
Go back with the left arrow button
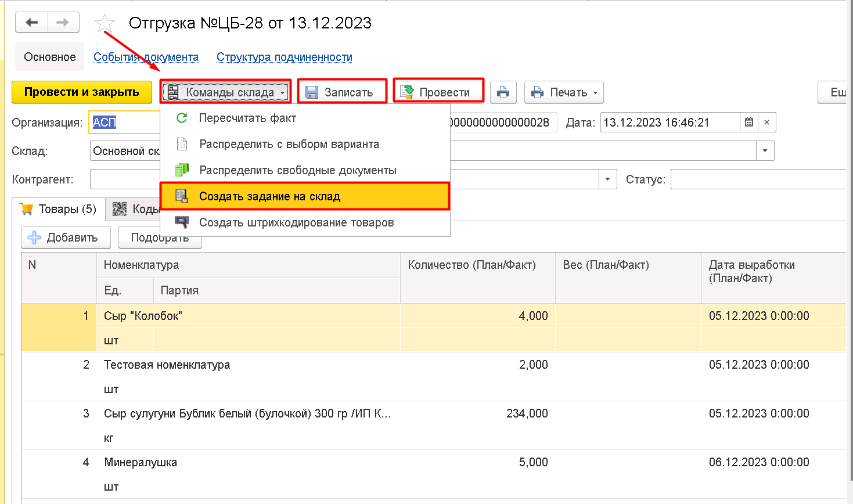[32, 23]
